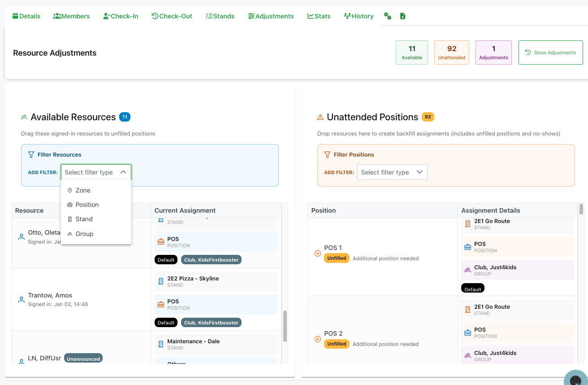Click the plus icon beside POS 1

pyautogui.click(x=318, y=254)
